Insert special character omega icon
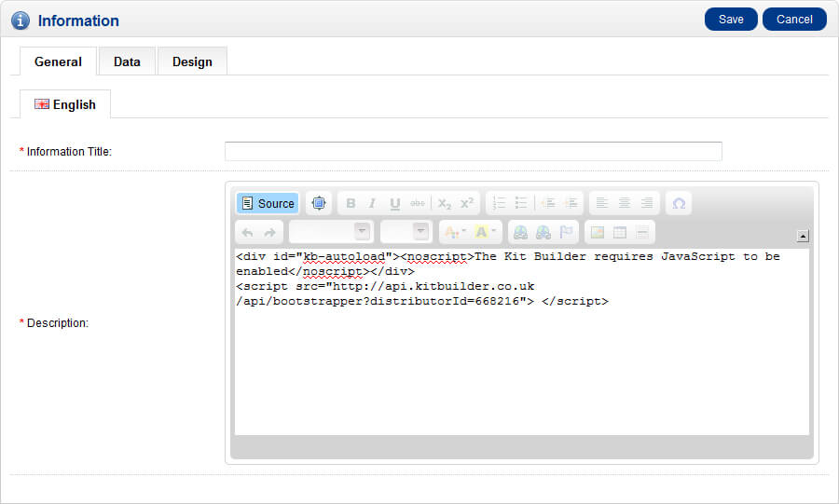839x504 pixels. (x=679, y=203)
